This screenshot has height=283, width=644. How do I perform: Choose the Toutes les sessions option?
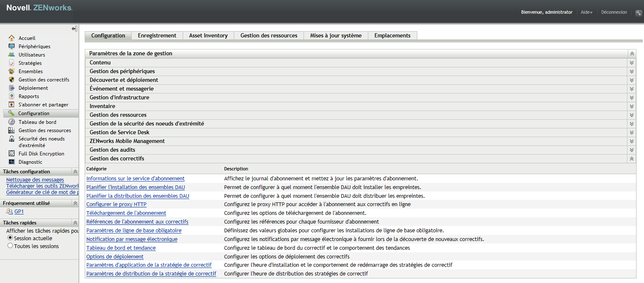(x=9, y=246)
